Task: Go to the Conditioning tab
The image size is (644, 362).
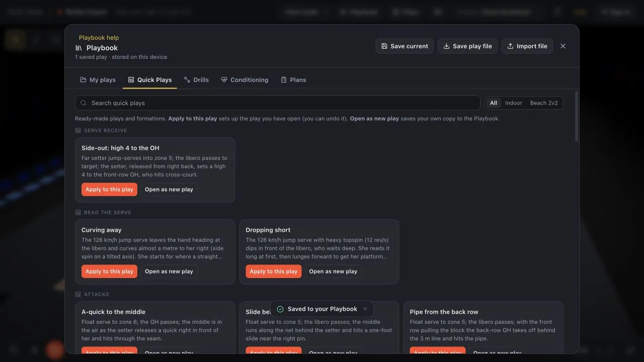Action: coord(245,80)
